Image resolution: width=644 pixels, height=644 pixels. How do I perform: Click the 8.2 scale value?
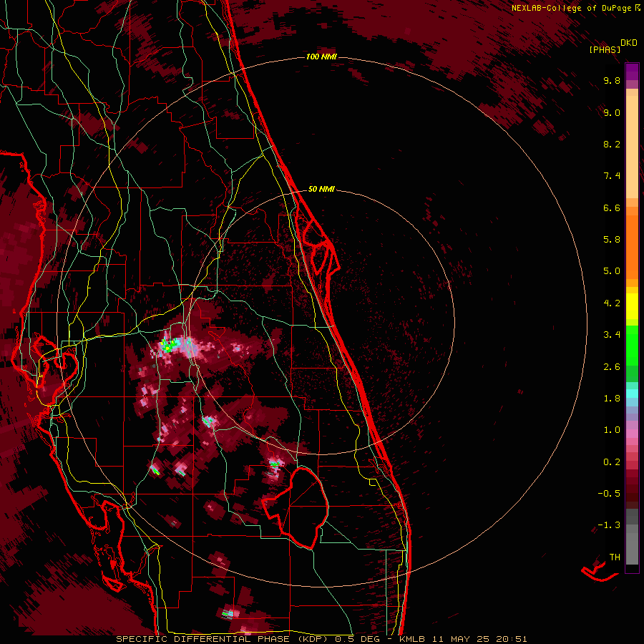(612, 144)
